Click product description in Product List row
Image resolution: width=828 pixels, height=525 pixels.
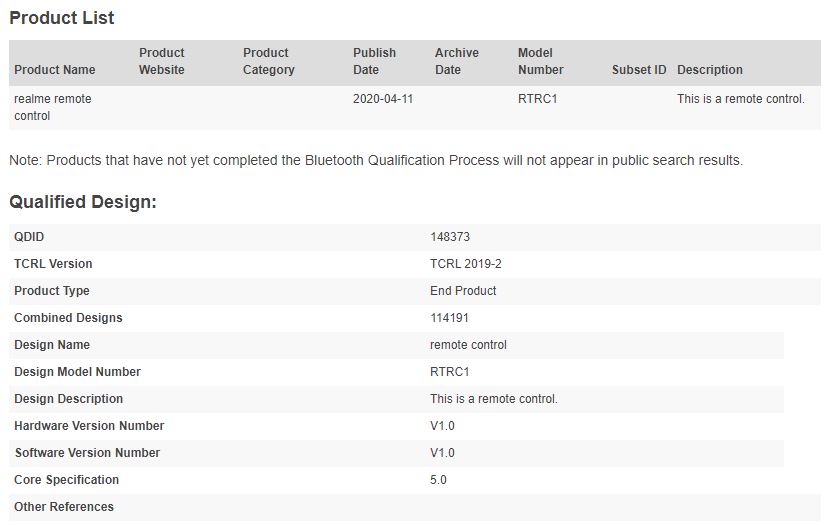click(x=740, y=99)
